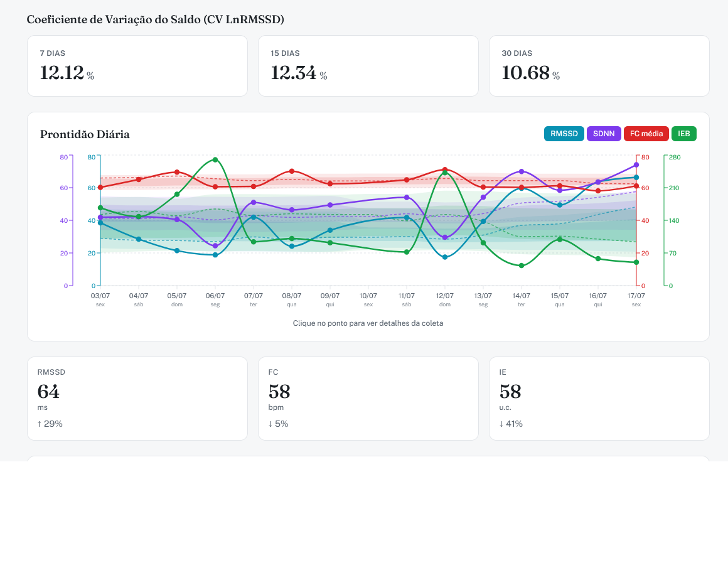
Task: Click the 16/07 qui date label
Action: tap(598, 299)
